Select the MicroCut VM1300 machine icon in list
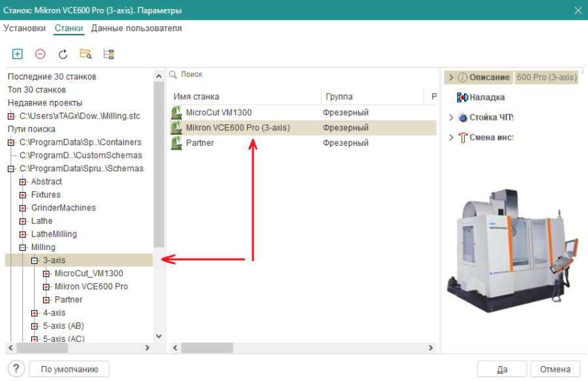Screen dimensions: 588x381 (176, 113)
